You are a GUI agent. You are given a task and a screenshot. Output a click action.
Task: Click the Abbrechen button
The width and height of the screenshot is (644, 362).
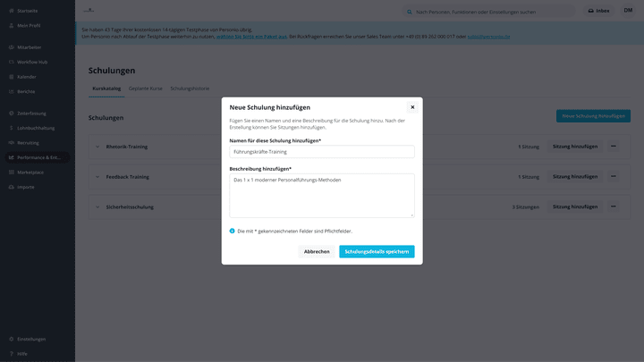[317, 252]
